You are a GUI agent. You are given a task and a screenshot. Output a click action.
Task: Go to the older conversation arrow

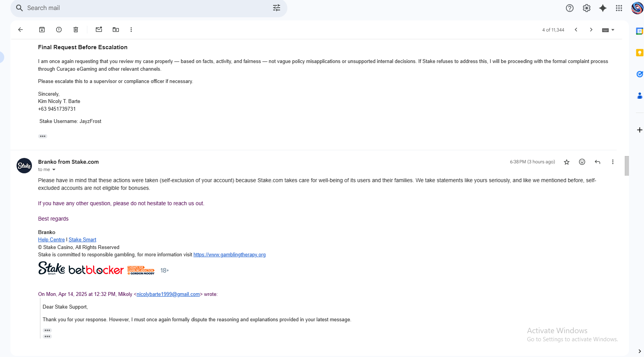coord(591,30)
